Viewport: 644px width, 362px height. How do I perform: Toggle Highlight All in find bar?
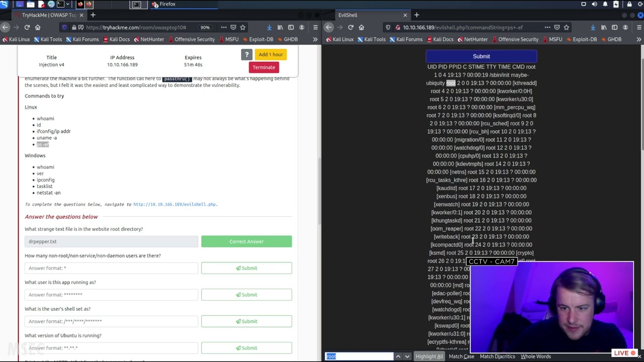pyautogui.click(x=429, y=356)
